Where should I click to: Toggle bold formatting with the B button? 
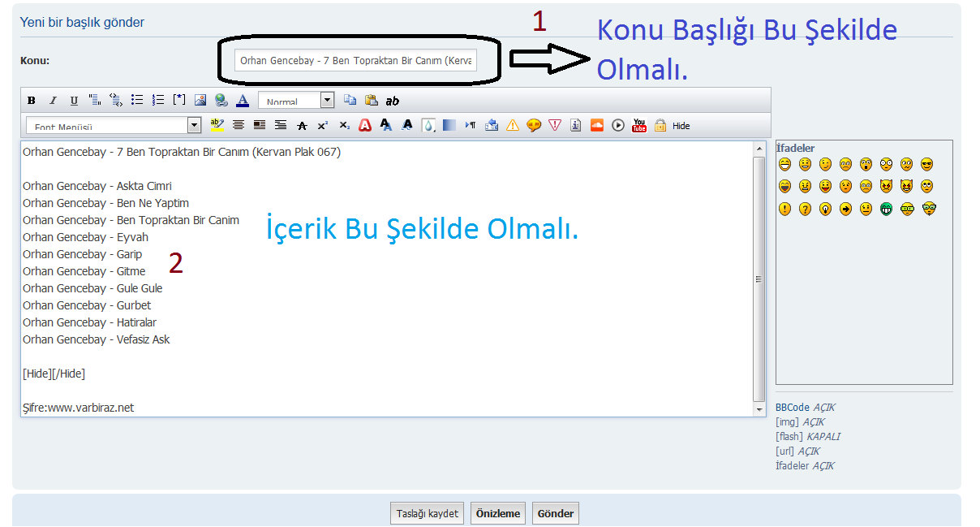tap(32, 101)
